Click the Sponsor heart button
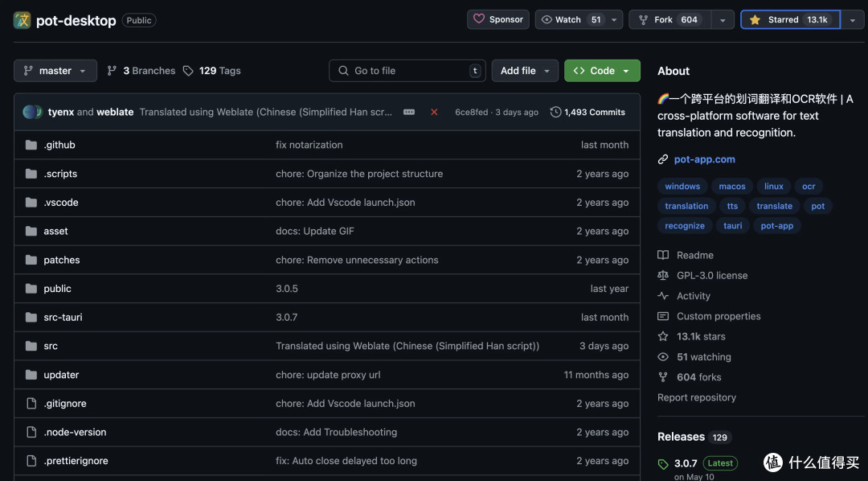 point(498,19)
